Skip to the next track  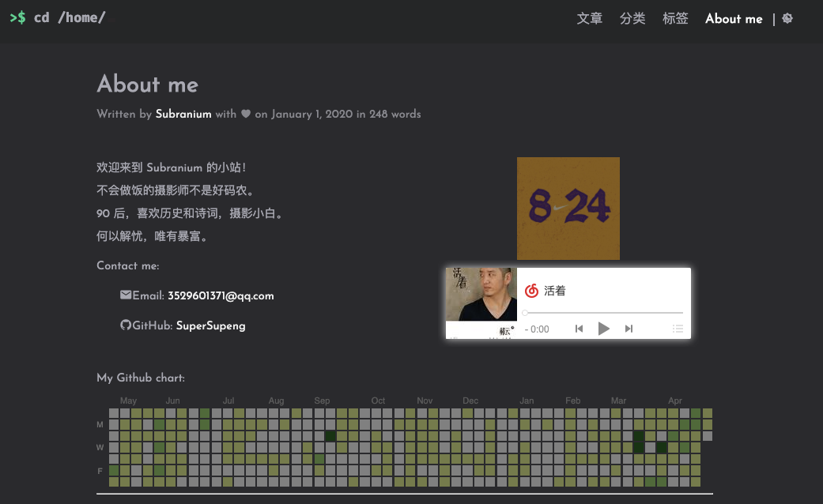629,329
